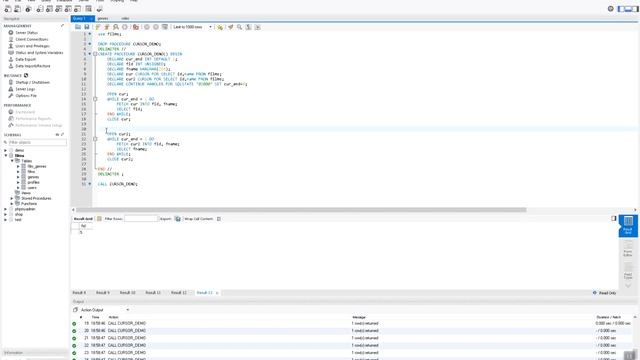Toggle invisible characters icon in editor toolbar

[x=249, y=27]
